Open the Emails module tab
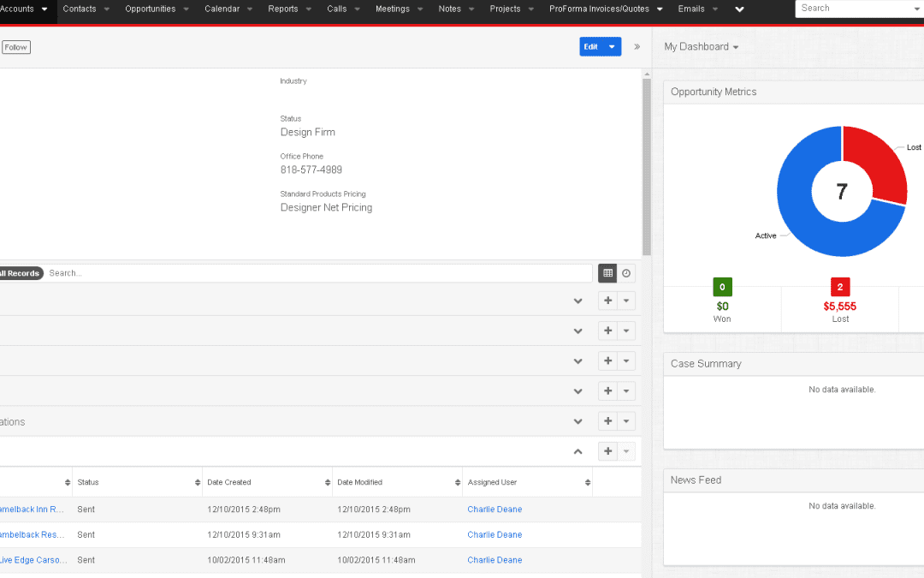Screen dimensions: 924x578 (691, 9)
